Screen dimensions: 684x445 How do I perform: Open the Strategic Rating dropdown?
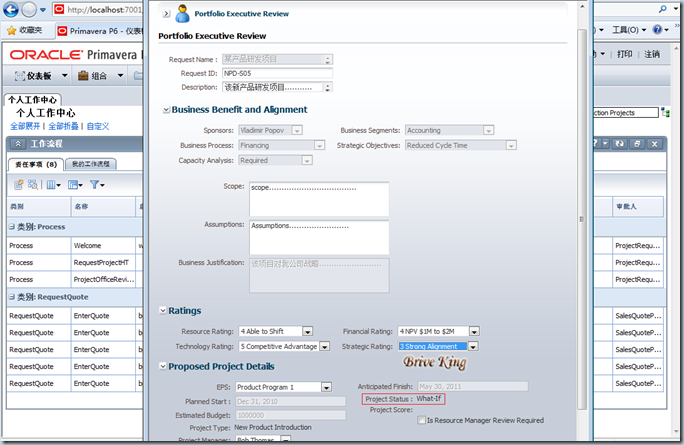474,347
